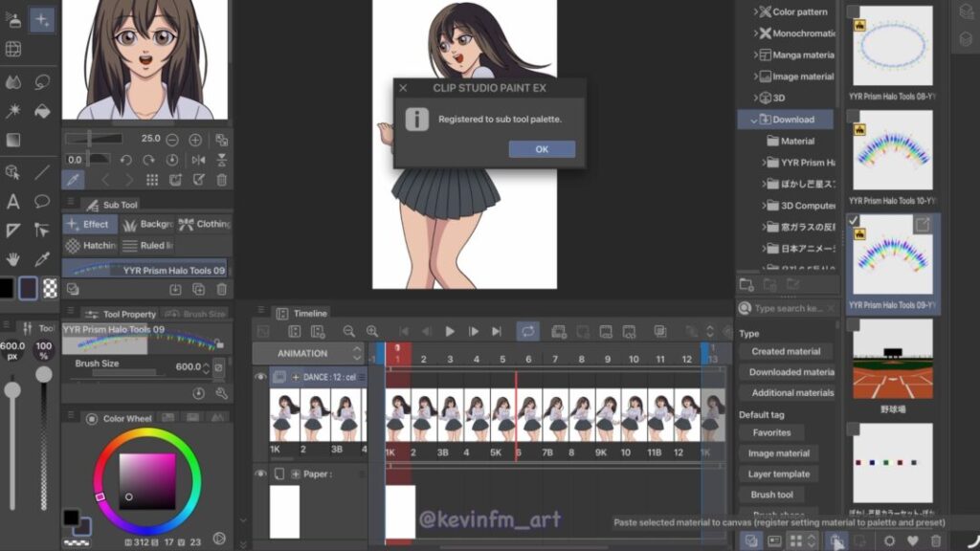Filter by Created material tag
This screenshot has width=980, height=551.
click(x=786, y=352)
